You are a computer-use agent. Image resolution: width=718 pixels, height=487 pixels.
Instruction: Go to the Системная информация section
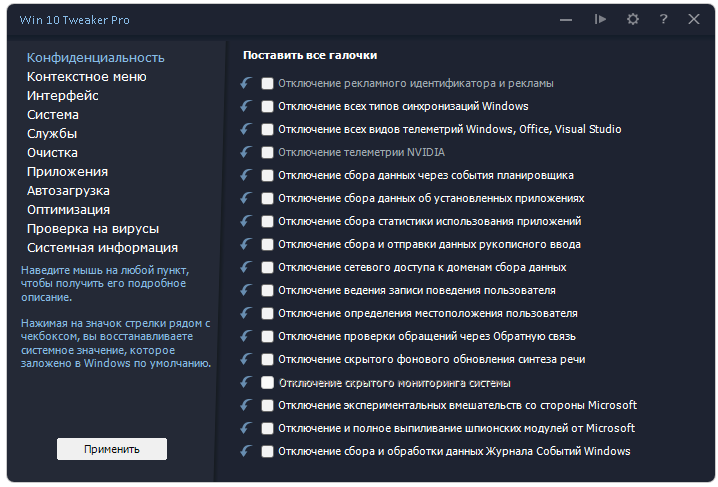(103, 248)
